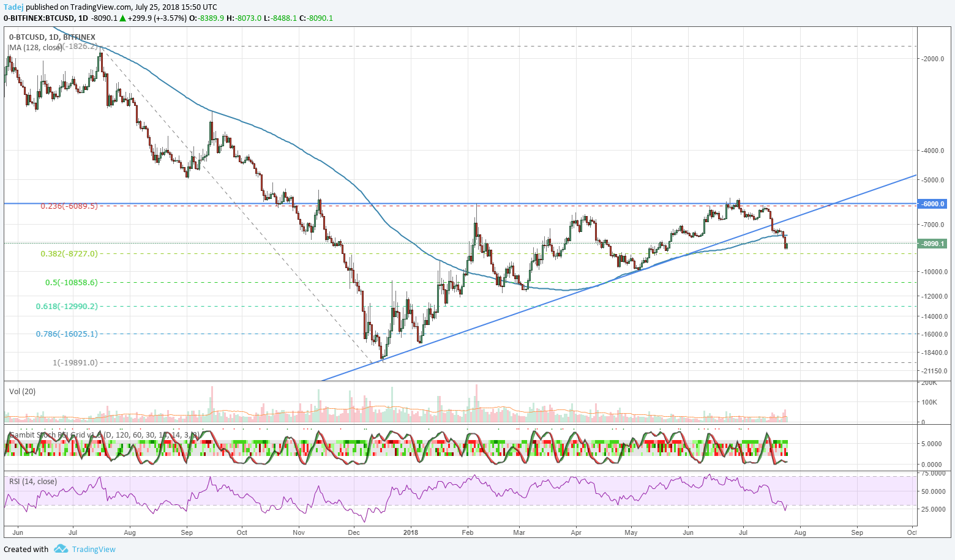Click the -21150.0 price axis label
Viewport: 955px width, 560px height.
tap(935, 371)
